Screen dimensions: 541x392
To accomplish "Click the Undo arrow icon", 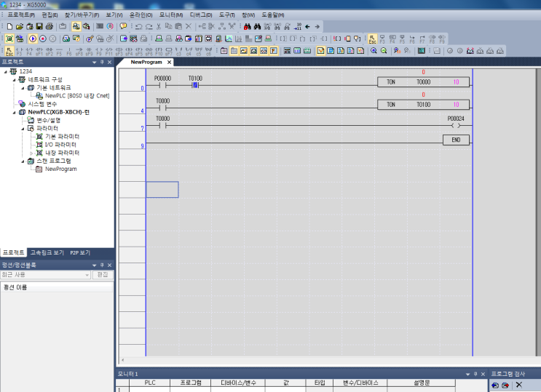I will pos(138,26).
